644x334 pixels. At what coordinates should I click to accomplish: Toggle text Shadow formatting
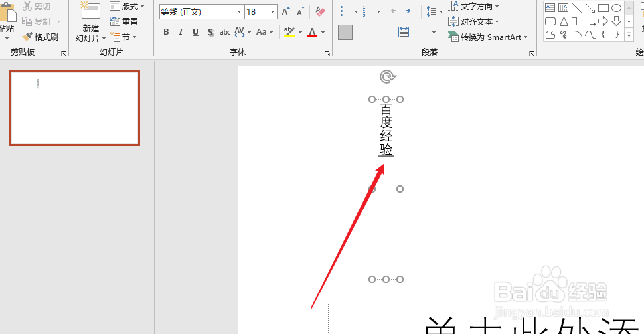[210, 32]
